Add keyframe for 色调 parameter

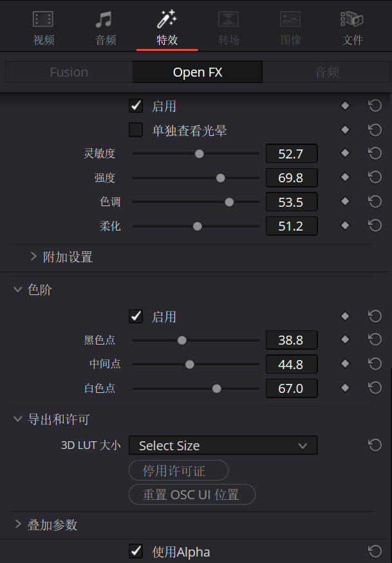345,202
